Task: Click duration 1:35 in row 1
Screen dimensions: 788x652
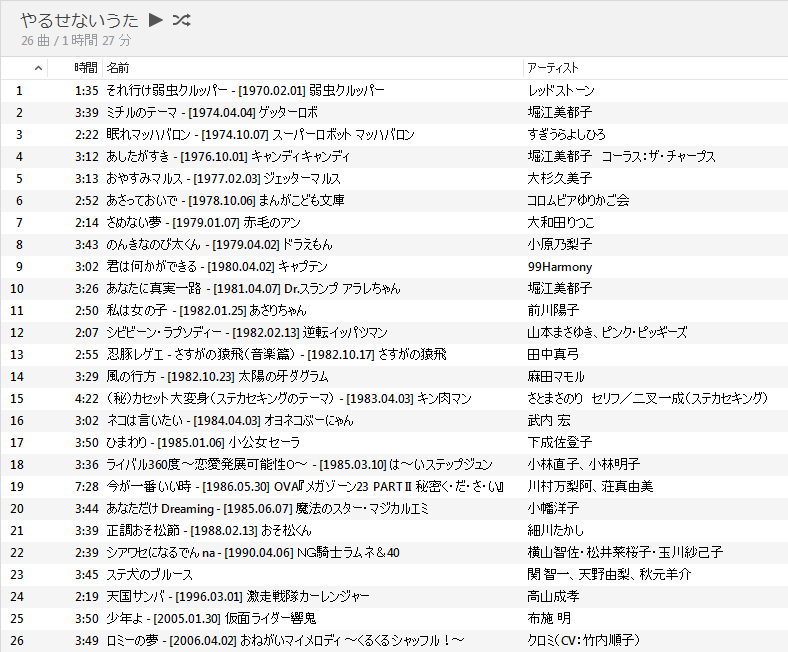Action: (87, 90)
